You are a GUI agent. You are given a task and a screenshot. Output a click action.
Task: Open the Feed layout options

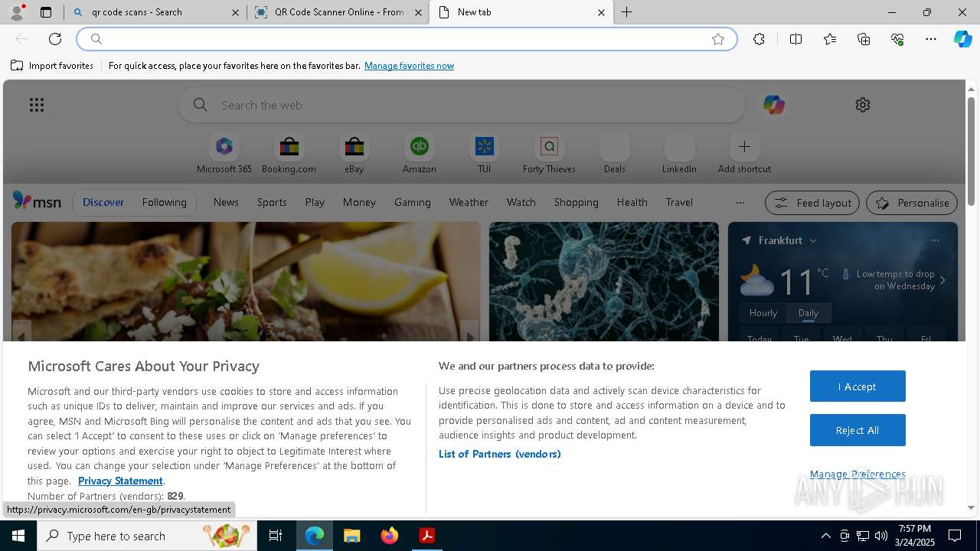pos(812,203)
